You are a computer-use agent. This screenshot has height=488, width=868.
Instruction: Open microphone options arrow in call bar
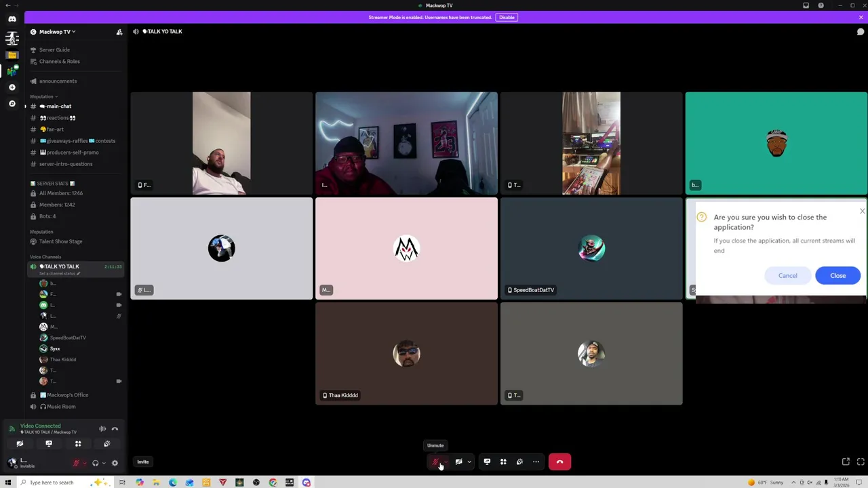(446, 462)
